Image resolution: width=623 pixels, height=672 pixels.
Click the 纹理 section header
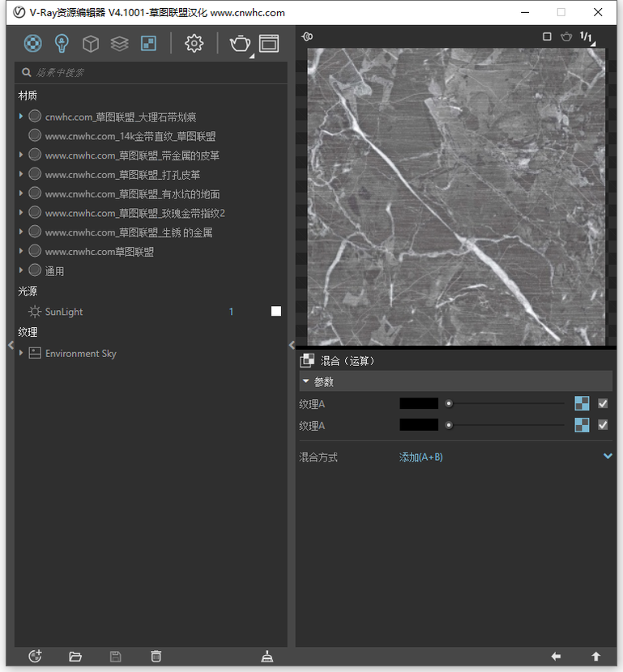click(x=28, y=332)
